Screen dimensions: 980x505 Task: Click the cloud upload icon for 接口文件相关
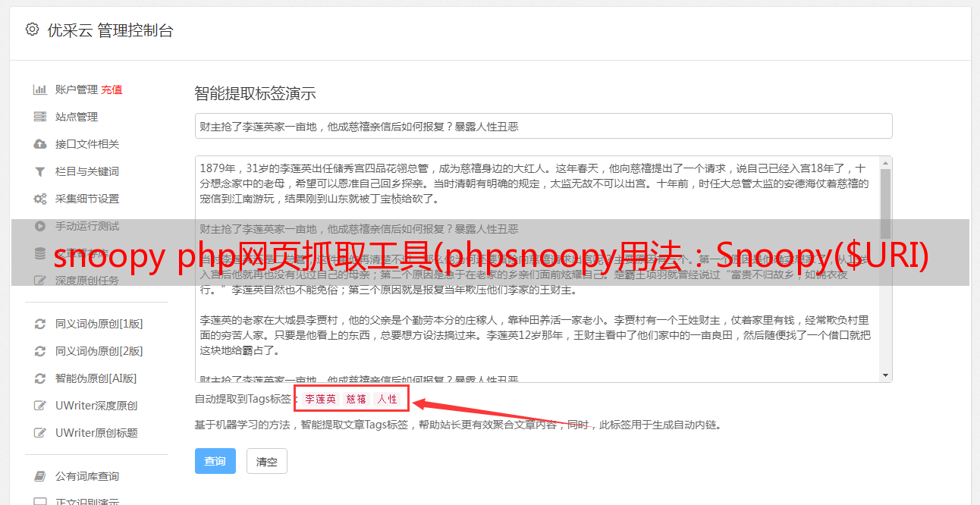pyautogui.click(x=40, y=144)
